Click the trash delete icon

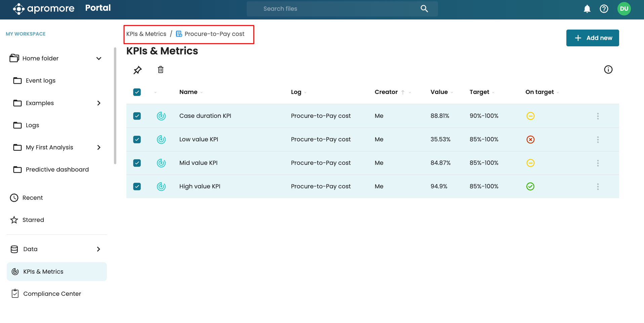click(x=161, y=70)
